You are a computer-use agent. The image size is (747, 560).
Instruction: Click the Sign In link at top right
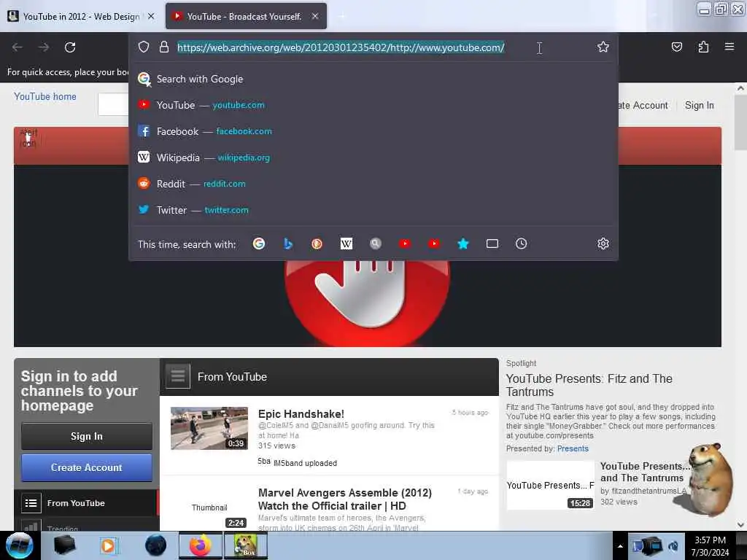(x=700, y=105)
